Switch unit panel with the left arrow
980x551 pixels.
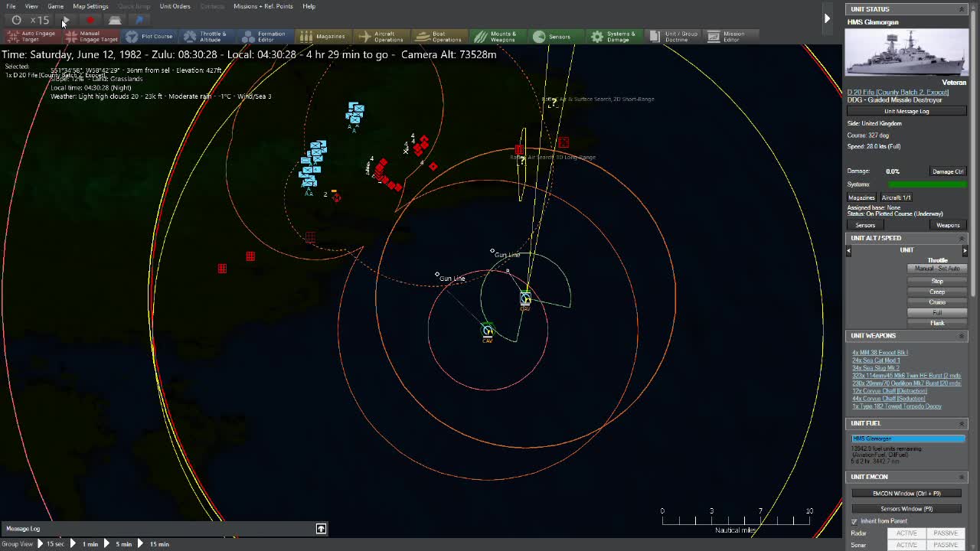pyautogui.click(x=848, y=251)
